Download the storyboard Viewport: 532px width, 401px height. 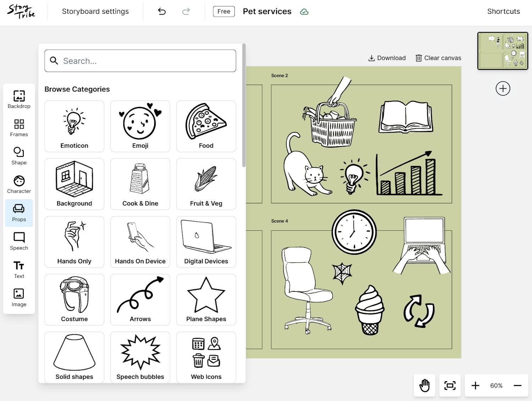point(387,58)
